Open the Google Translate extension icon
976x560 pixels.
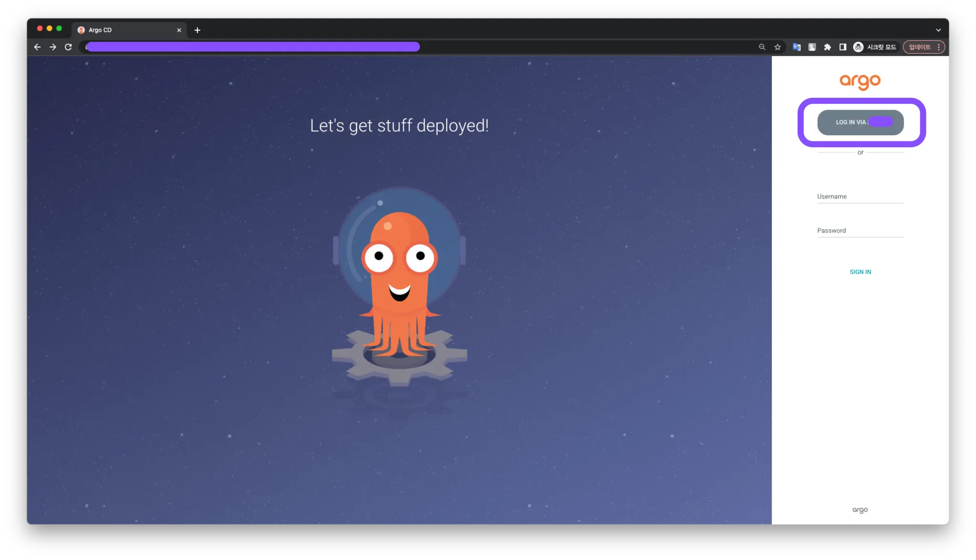click(x=796, y=47)
